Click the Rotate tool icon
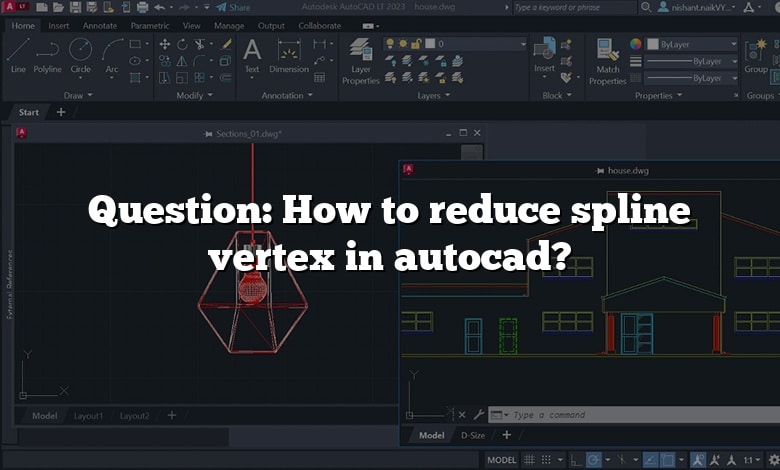The width and height of the screenshot is (780, 470). click(182, 44)
